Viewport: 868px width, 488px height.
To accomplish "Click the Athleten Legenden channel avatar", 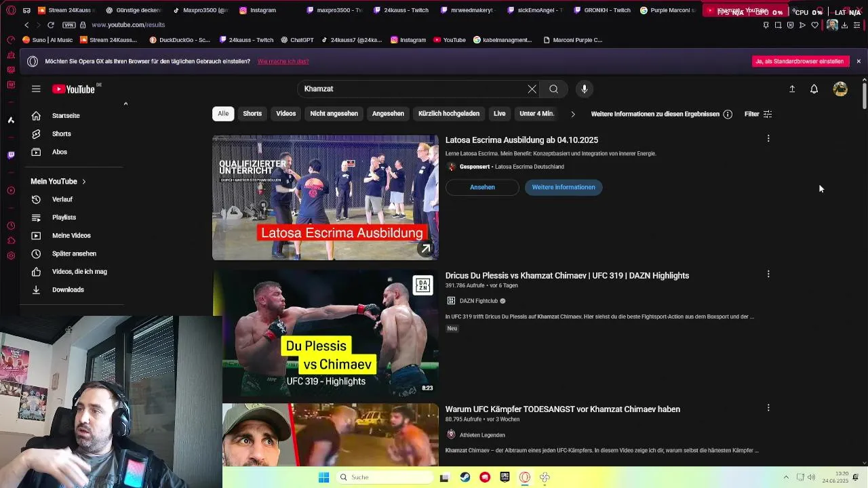I will click(x=451, y=434).
